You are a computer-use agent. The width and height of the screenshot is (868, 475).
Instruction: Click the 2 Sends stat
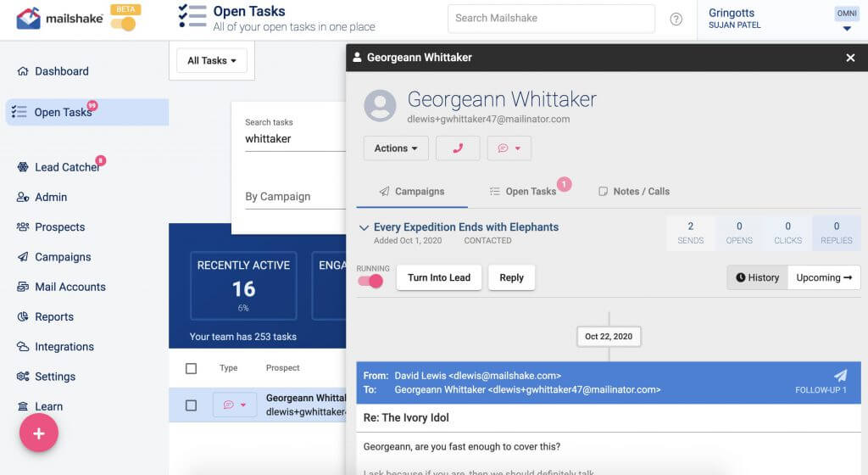click(x=690, y=232)
